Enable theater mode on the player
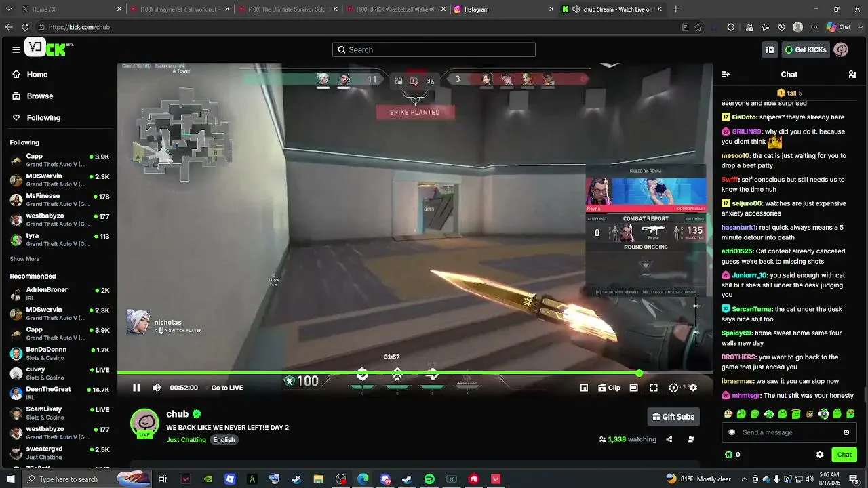This screenshot has height=488, width=868. [633, 388]
